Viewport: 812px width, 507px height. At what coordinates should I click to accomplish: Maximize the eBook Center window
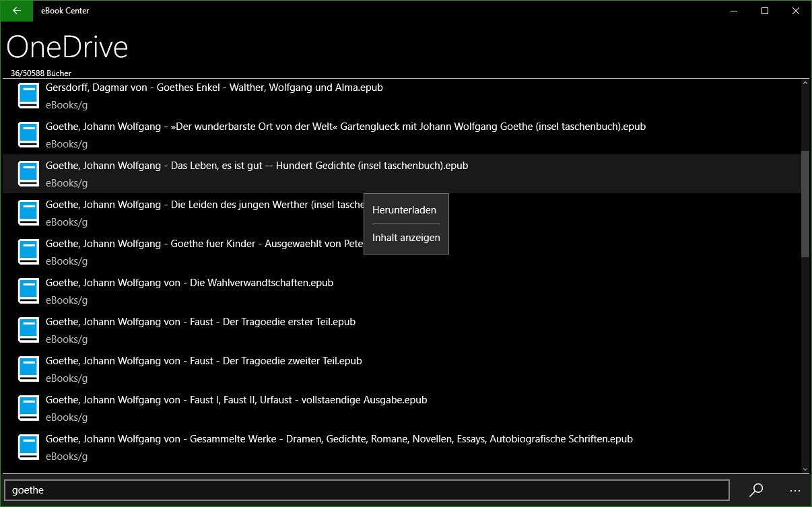pos(765,11)
